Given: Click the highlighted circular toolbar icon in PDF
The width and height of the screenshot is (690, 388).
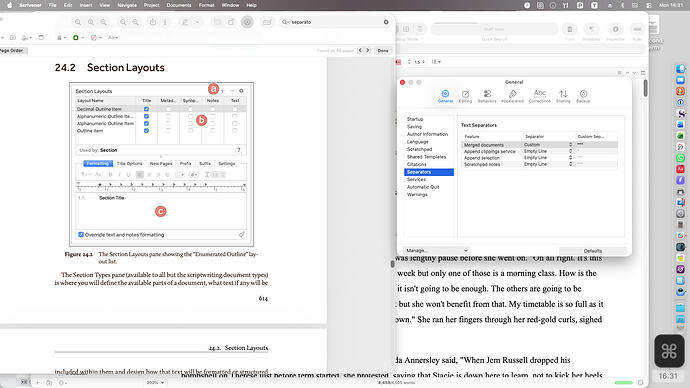Looking at the screenshot, I should click(247, 22).
